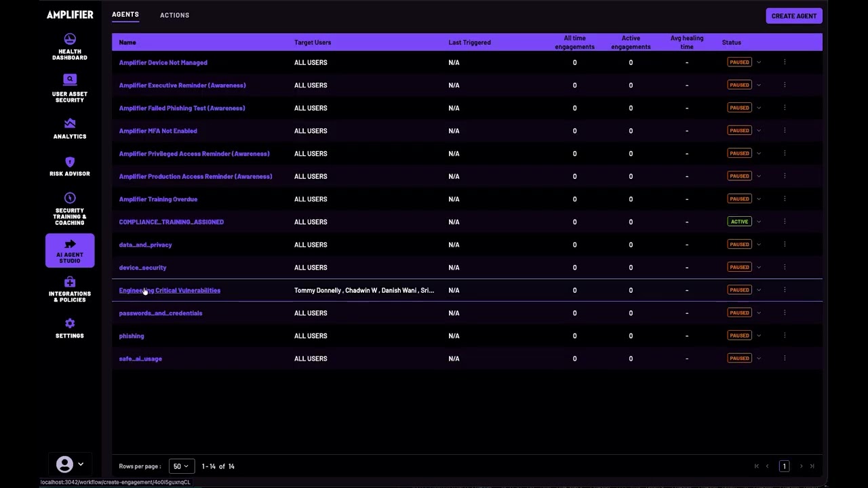Click the Create Agent button
Viewport: 868px width, 488px height.
coord(793,16)
